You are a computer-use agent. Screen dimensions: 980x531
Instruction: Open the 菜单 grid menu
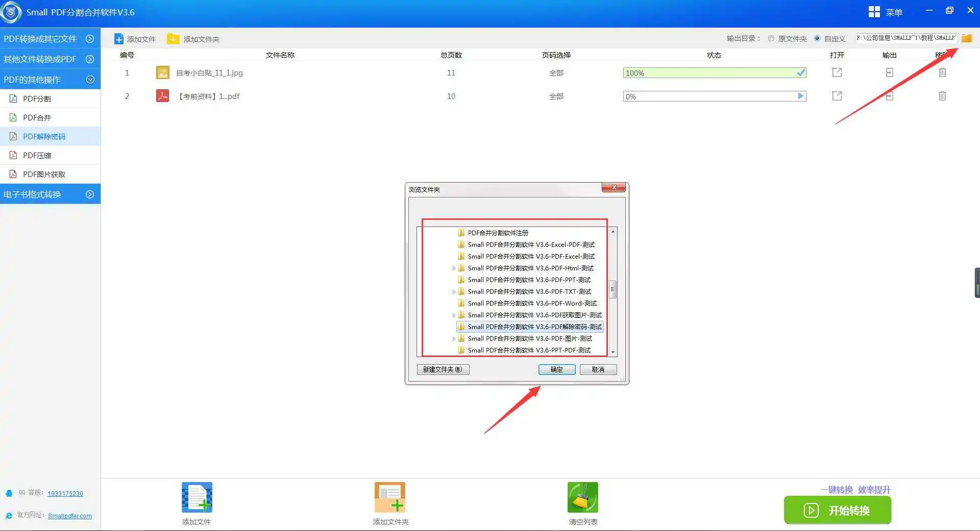874,12
